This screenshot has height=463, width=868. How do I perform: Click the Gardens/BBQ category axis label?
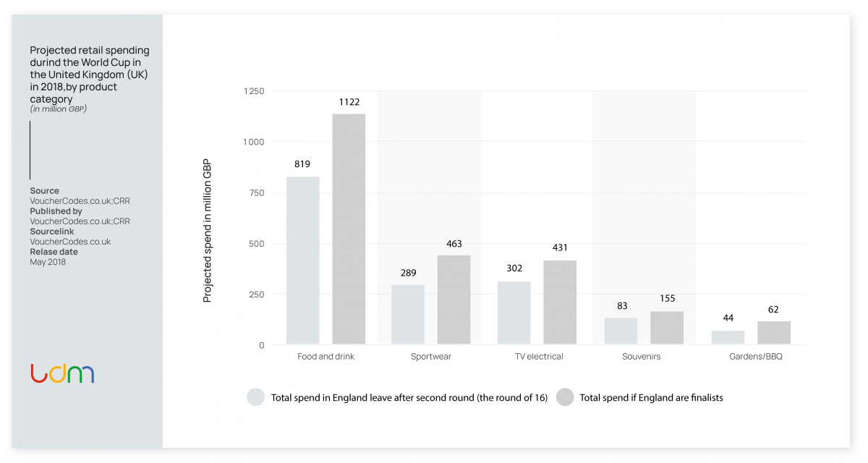point(756,357)
